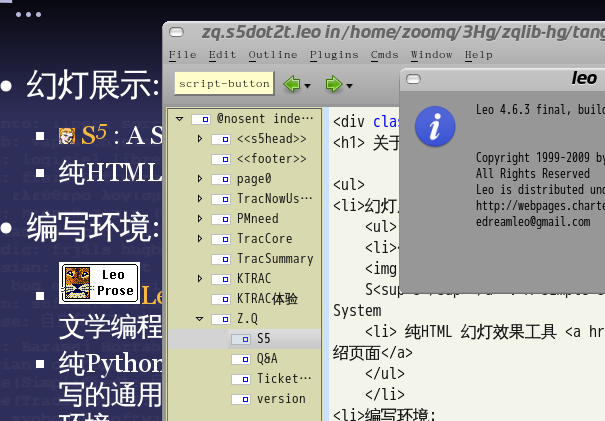
Task: Click the Q&A node box icon
Action: point(241,359)
